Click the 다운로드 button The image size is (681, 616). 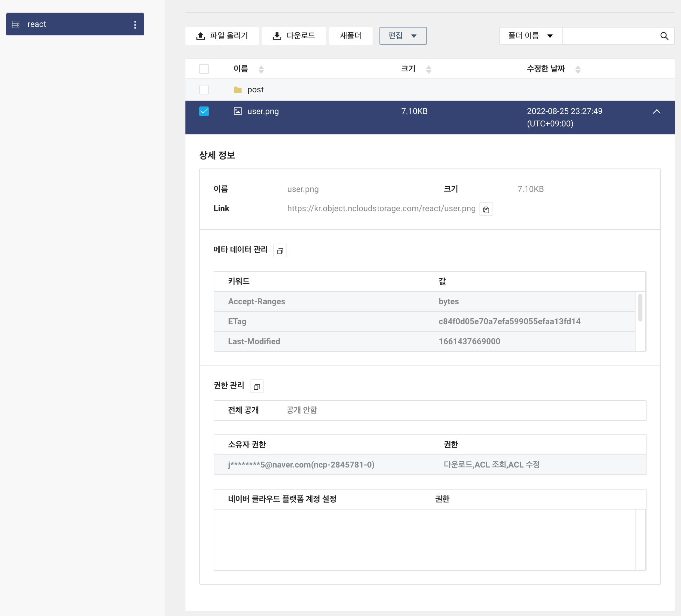pos(294,36)
